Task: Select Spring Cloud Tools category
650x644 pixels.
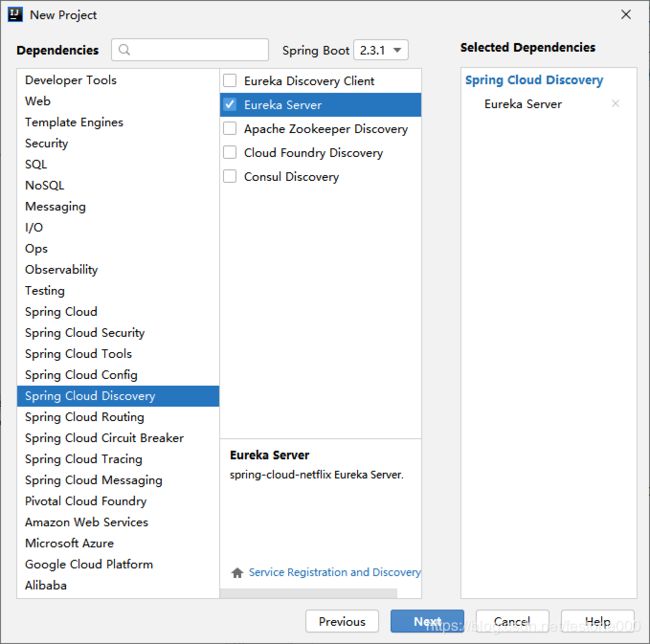Action: [118, 354]
